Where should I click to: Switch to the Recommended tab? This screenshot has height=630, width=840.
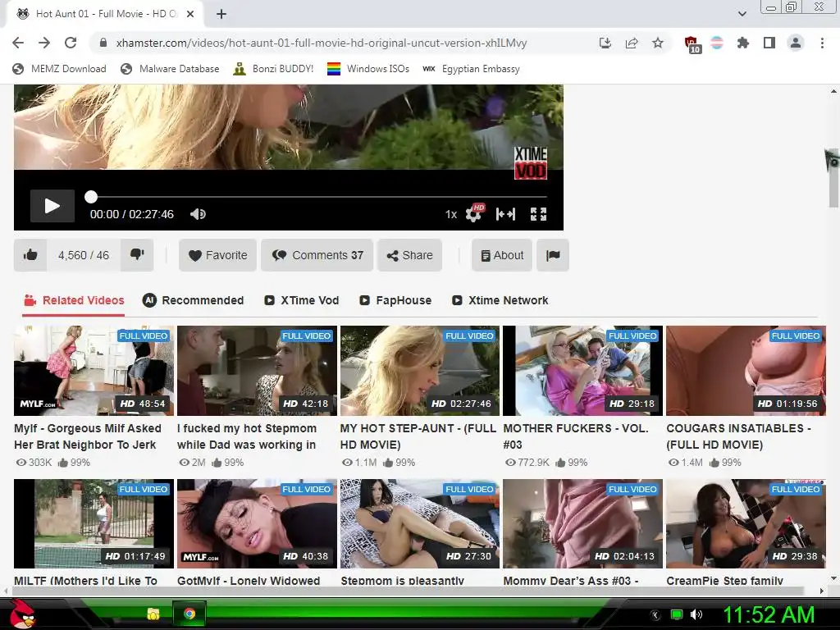193,300
